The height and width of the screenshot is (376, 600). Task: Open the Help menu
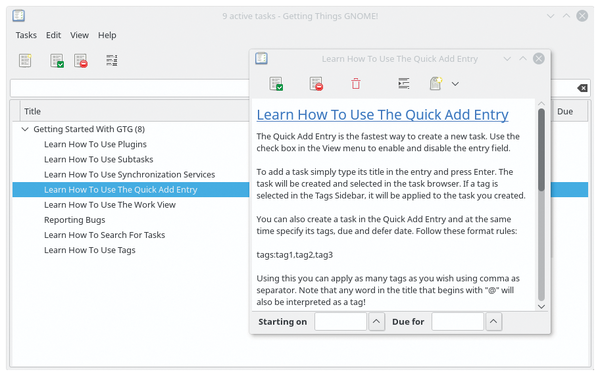[107, 35]
